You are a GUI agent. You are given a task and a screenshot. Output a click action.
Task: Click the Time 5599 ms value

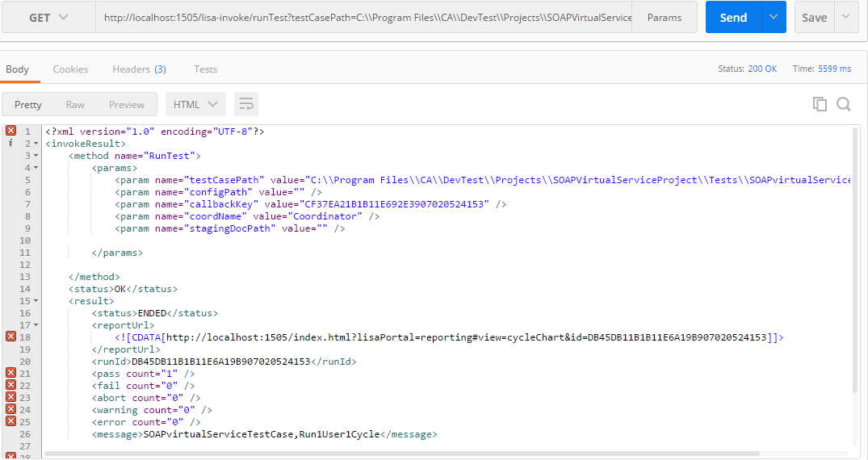point(834,69)
